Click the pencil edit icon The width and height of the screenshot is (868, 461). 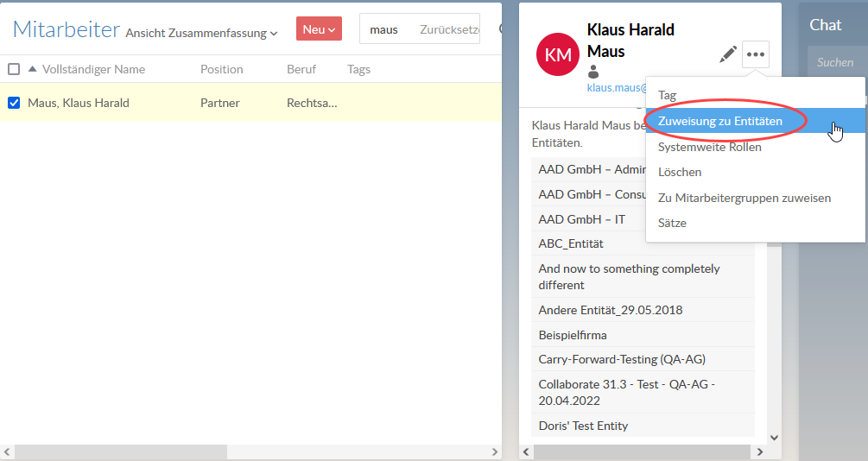coord(728,54)
